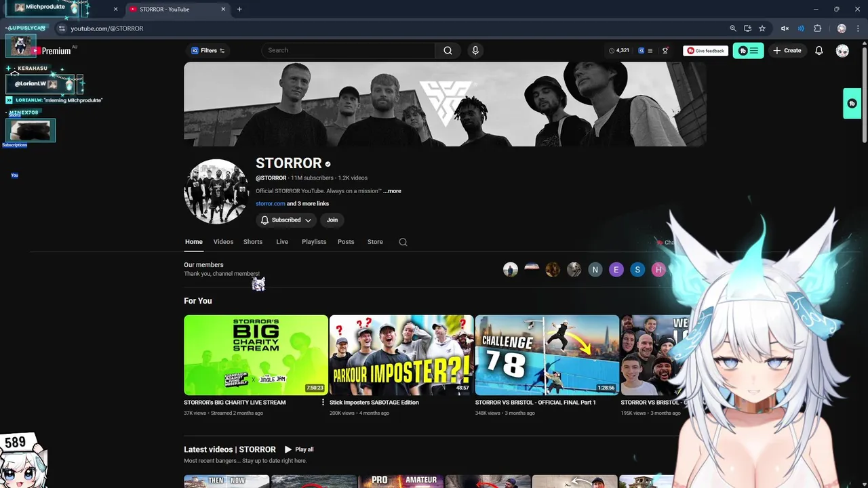Click the install app icon in address bar
Image resolution: width=868 pixels, height=488 pixels.
(x=747, y=28)
